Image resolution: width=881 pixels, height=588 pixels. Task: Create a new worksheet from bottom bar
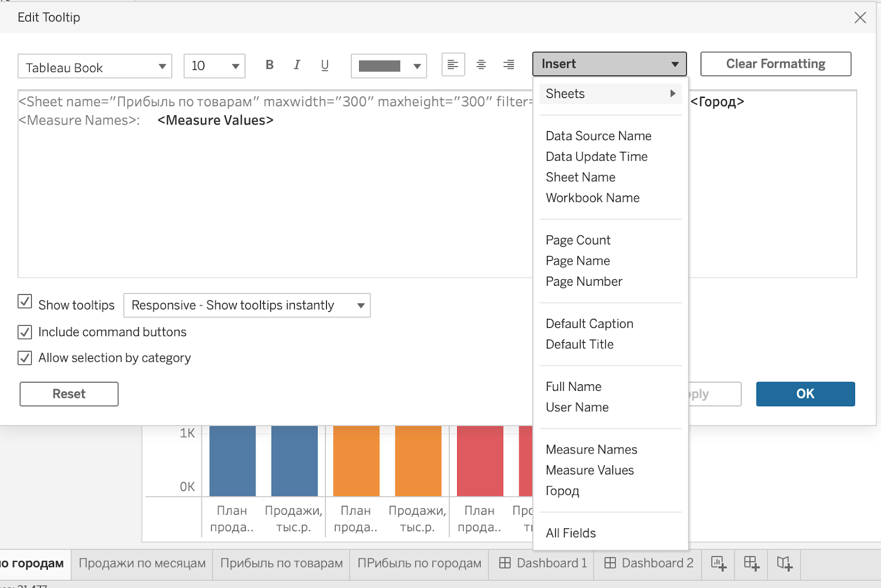pyautogui.click(x=717, y=563)
